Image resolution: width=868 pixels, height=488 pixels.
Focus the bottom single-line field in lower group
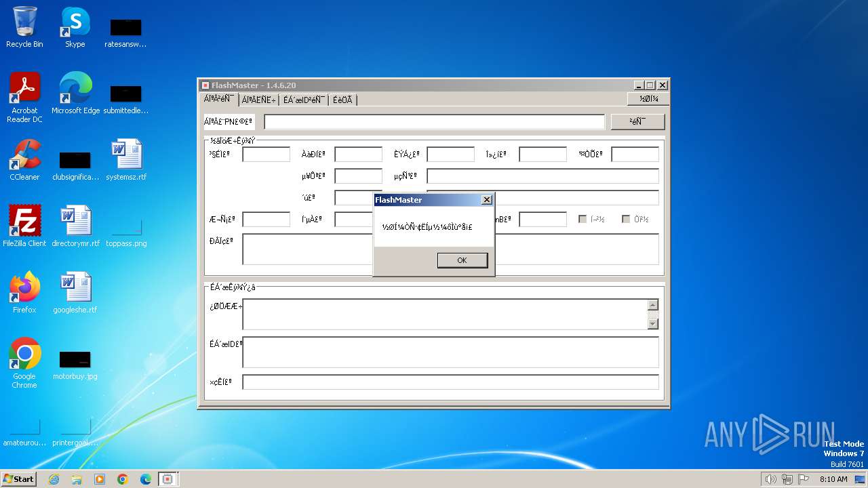[450, 382]
